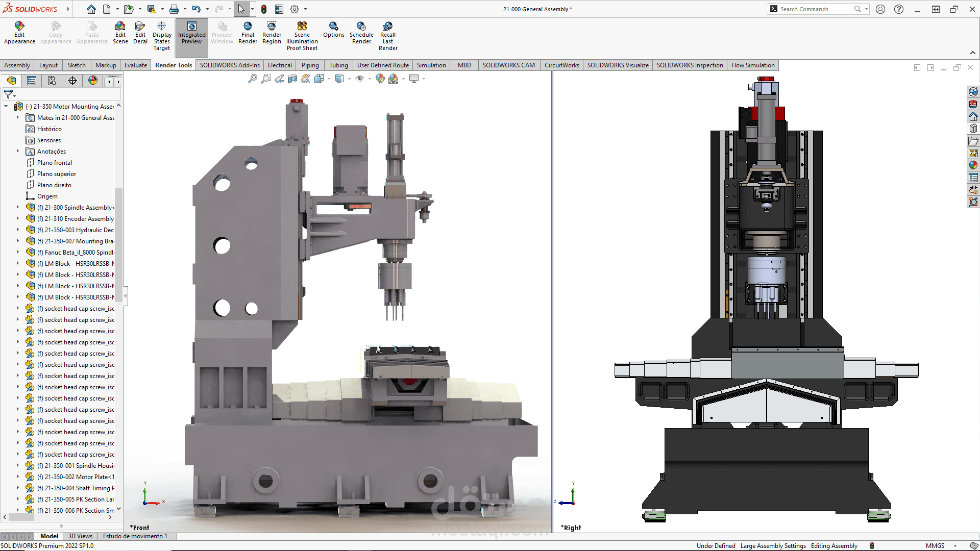Toggle the Rebuild traffic light icon

[264, 9]
